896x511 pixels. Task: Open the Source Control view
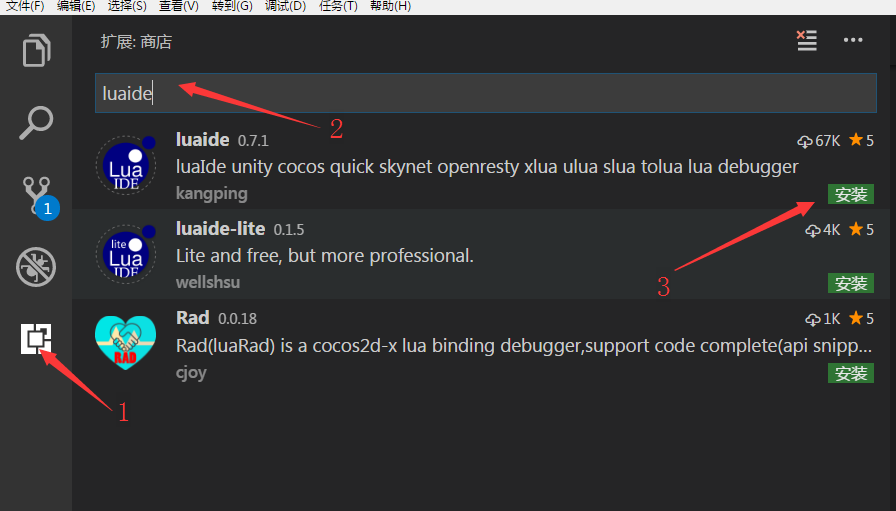[x=36, y=195]
